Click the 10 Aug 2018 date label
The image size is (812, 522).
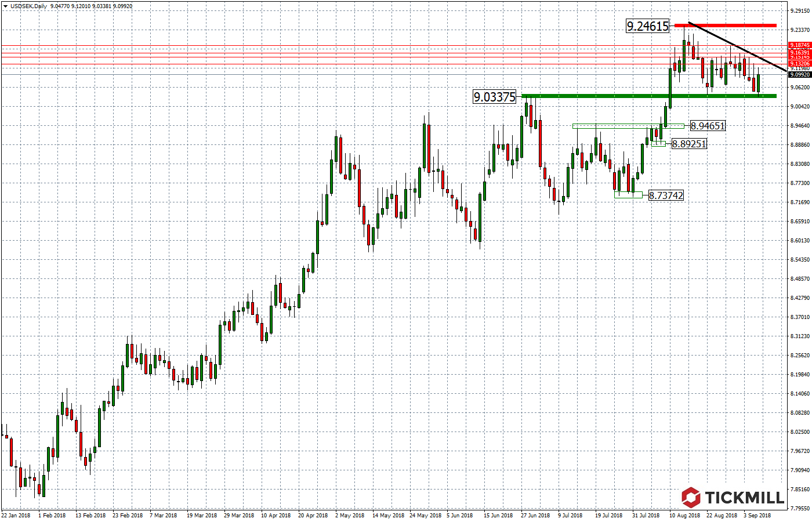pos(684,515)
